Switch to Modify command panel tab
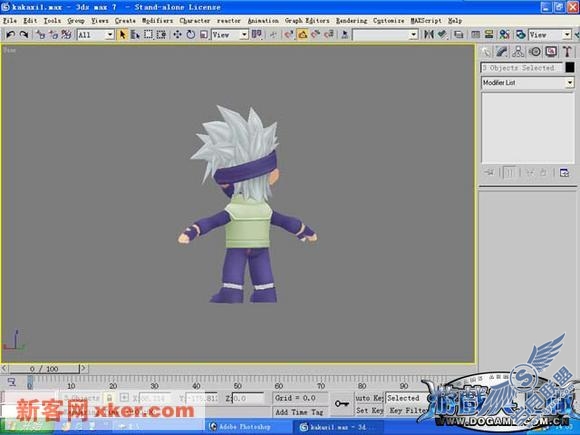The image size is (580, 435). pyautogui.click(x=502, y=52)
